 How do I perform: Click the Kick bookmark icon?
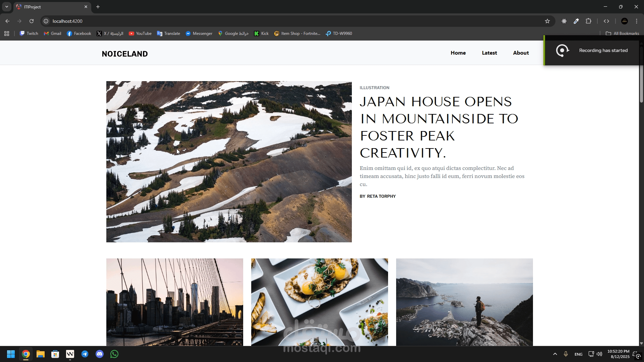click(x=257, y=34)
